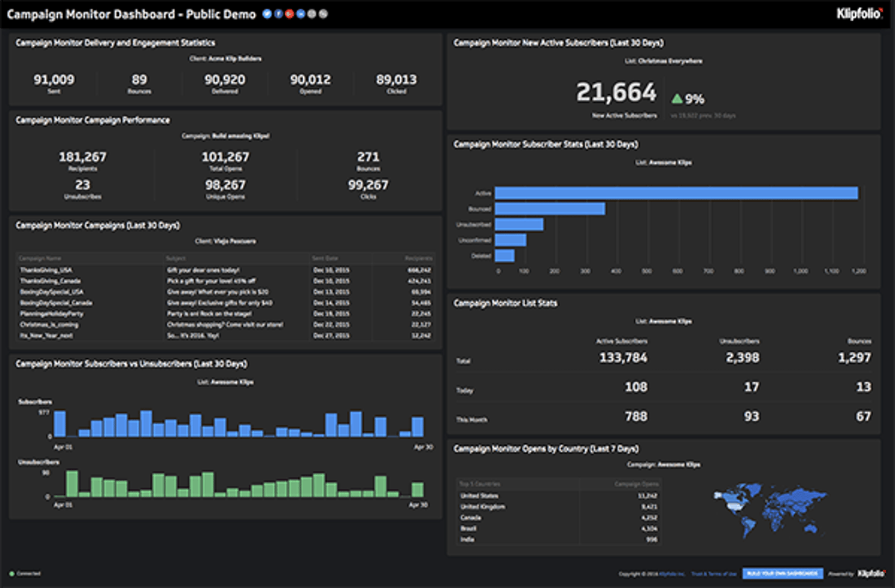This screenshot has width=895, height=588.
Task: Select the ThanksGiving_USA campaign row
Action: pyautogui.click(x=225, y=270)
